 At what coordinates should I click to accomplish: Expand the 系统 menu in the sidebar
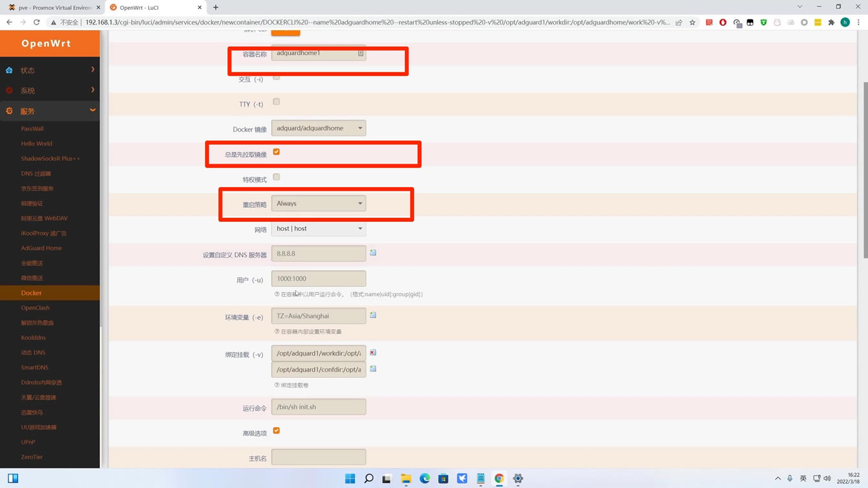50,90
